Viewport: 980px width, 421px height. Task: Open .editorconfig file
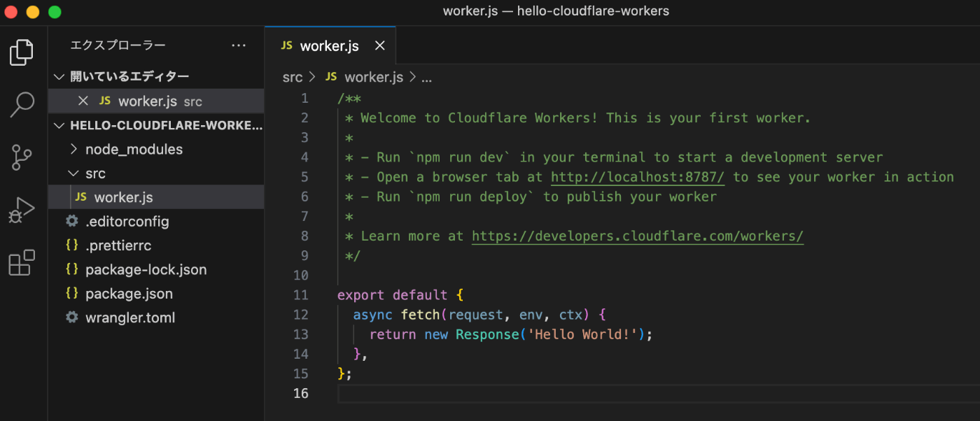[x=127, y=221]
